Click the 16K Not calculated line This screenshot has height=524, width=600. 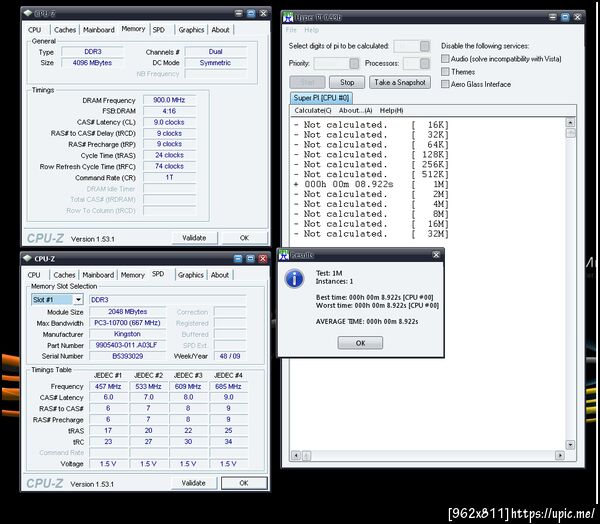point(371,125)
